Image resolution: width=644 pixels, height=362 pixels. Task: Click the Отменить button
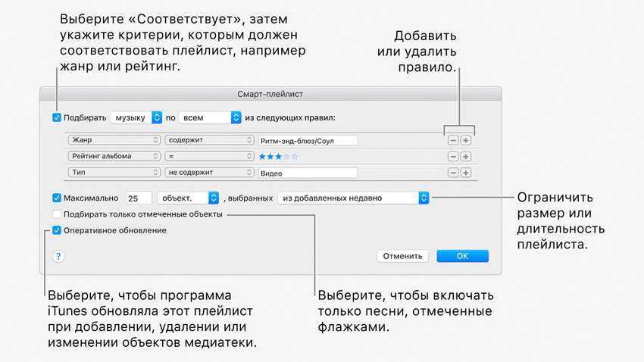click(x=402, y=256)
